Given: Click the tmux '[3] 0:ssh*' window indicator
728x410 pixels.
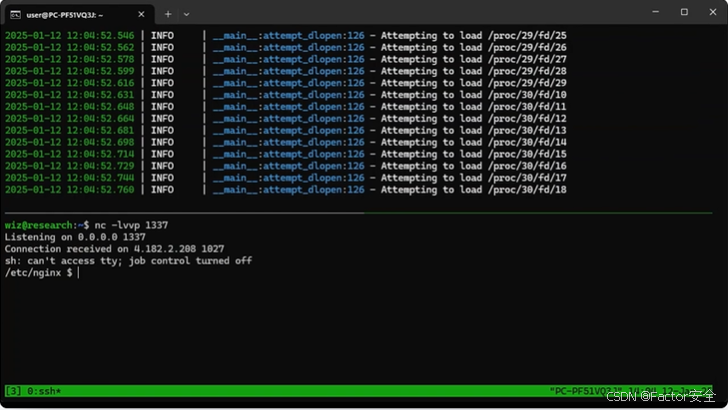Looking at the screenshot, I should point(33,391).
